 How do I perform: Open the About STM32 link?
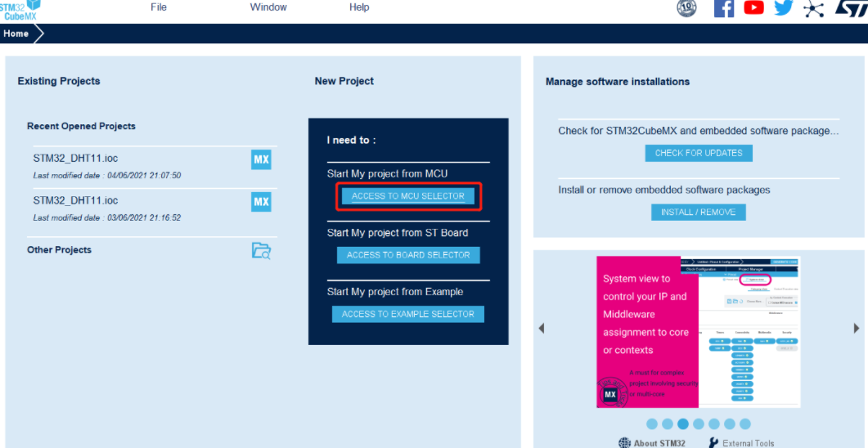pos(660,443)
